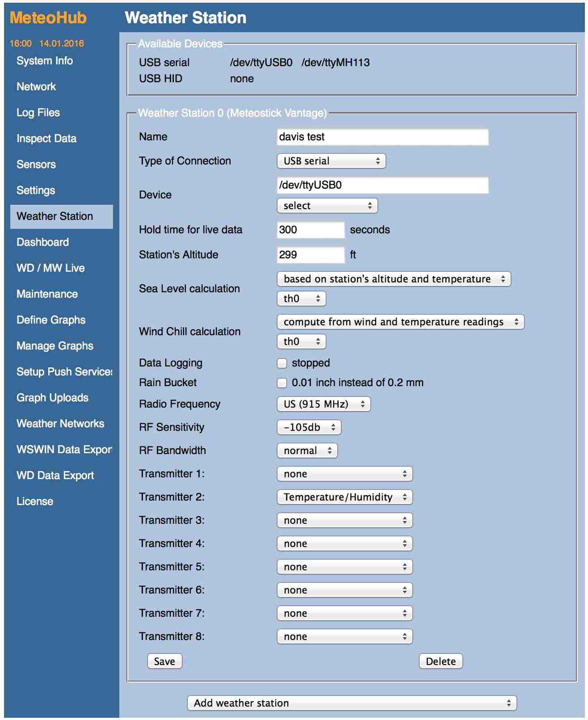Open the Sea Level calculation method dropdown
This screenshot has height=720, width=588.
click(394, 279)
